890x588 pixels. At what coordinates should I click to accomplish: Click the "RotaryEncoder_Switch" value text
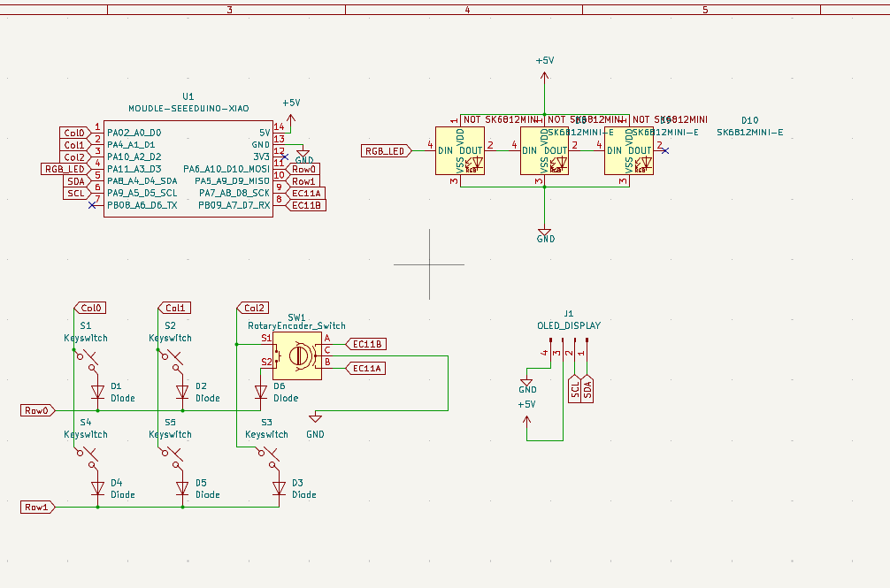[x=297, y=325]
